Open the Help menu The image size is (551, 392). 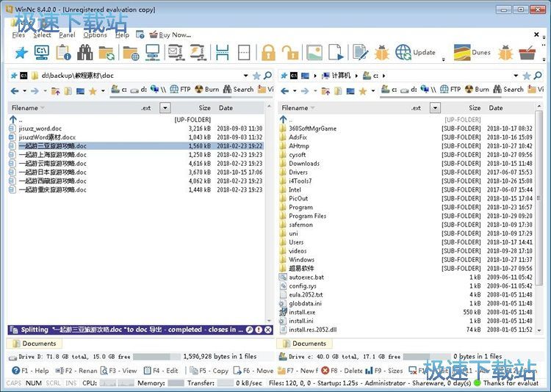coord(122,35)
